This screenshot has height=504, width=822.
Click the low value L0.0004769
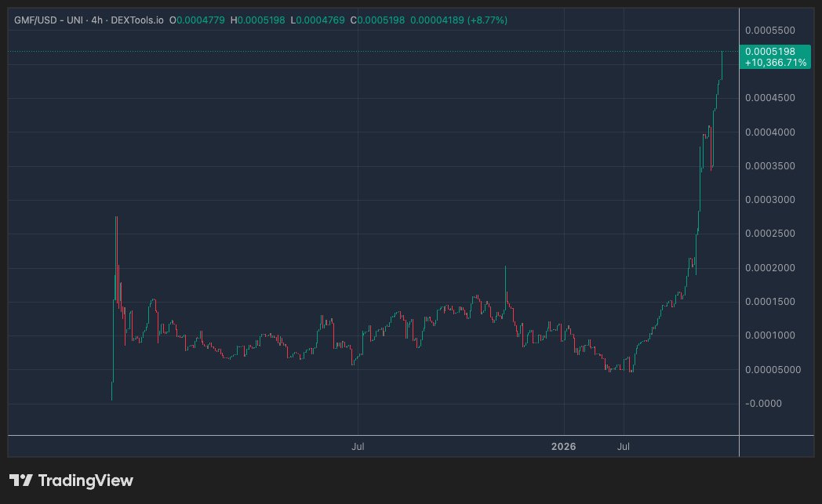pyautogui.click(x=318, y=20)
